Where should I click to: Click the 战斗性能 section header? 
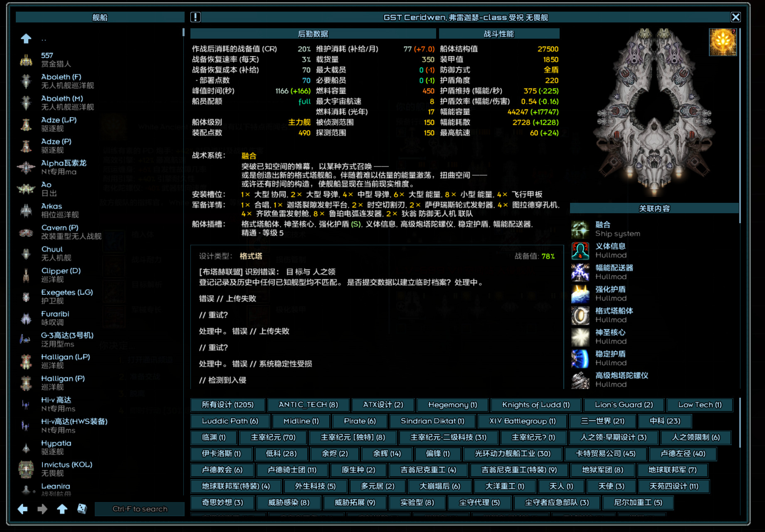(x=499, y=34)
